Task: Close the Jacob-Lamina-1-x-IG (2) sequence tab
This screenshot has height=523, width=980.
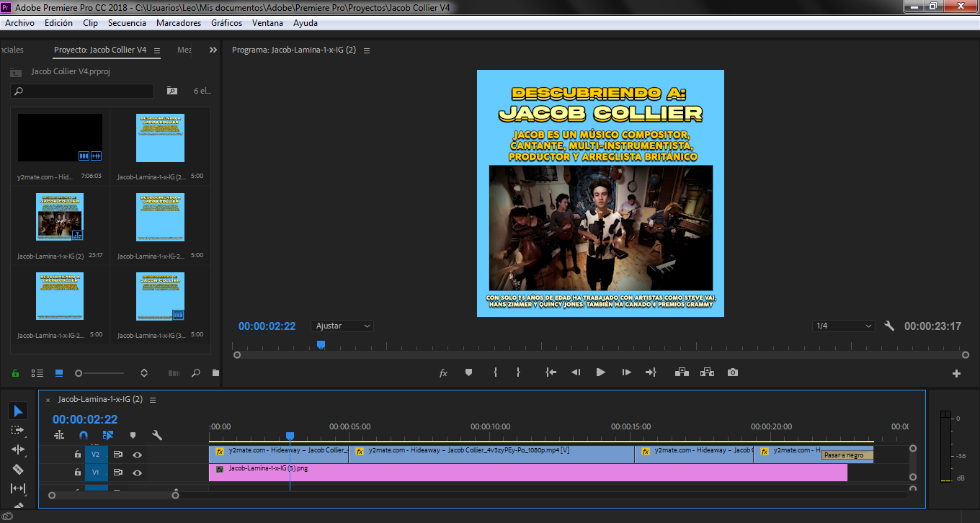Action: click(48, 400)
